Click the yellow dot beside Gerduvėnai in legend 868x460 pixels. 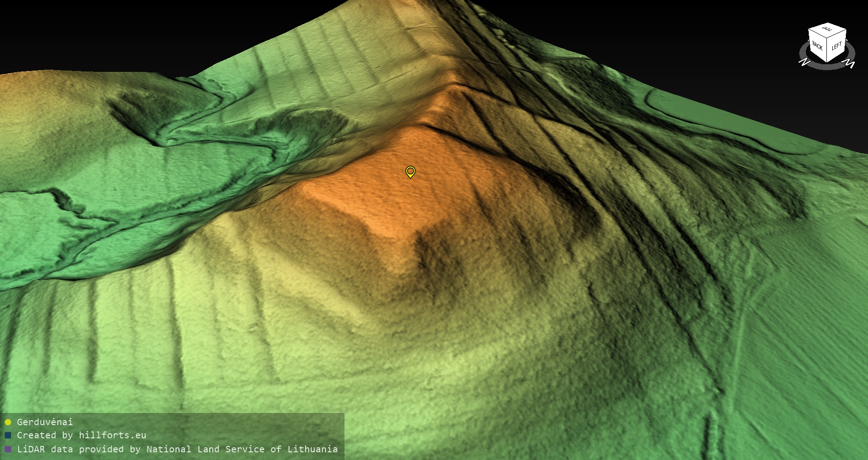8,422
